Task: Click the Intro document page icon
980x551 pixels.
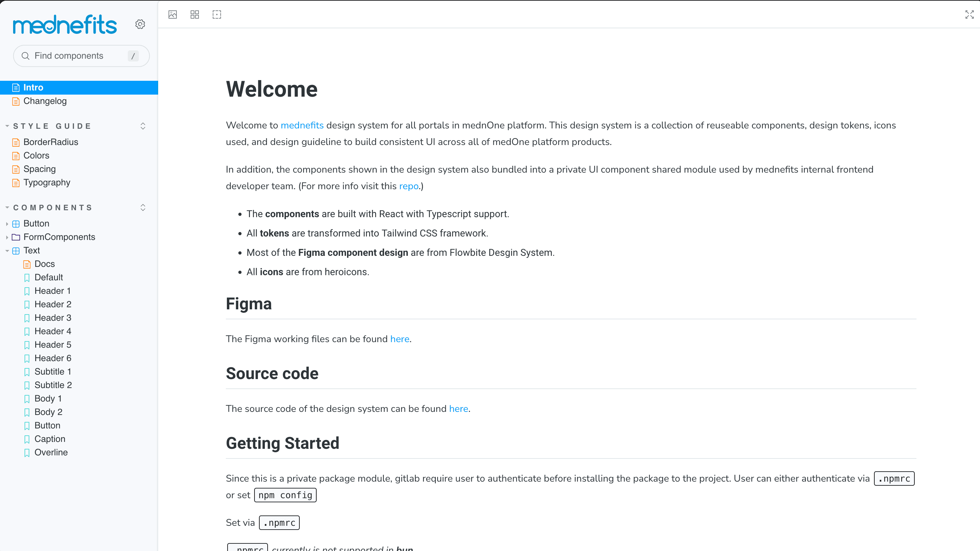Action: [16, 87]
